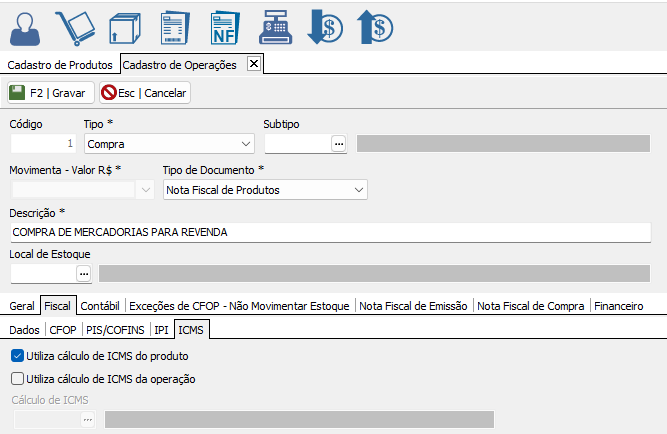Viewport: 667px width, 434px height.
Task: Enable Utiliza cálculo de ICMS da operação
Action: tap(17, 379)
